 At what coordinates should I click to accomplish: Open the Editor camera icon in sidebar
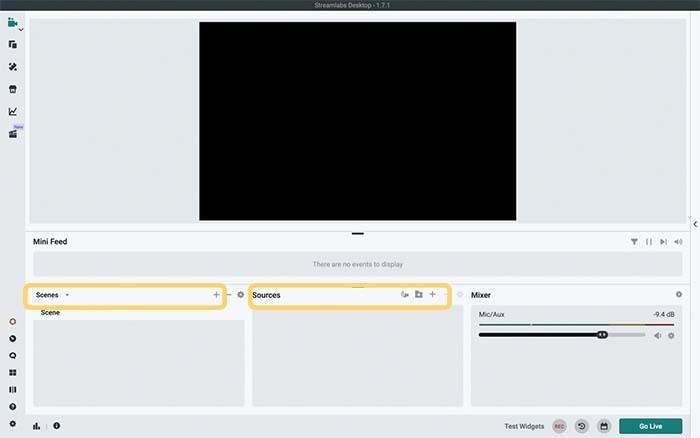[x=13, y=23]
